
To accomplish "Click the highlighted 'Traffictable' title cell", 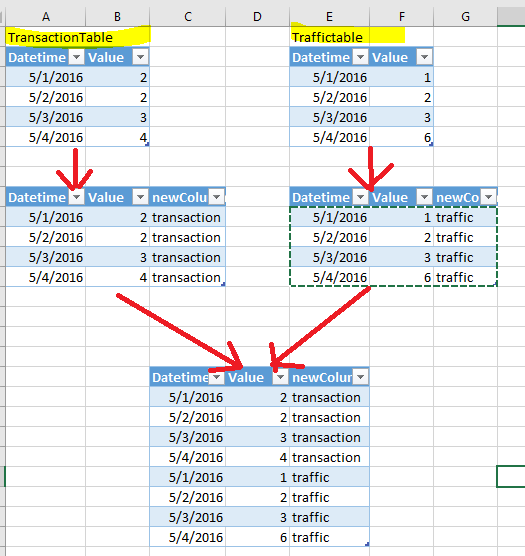I will tap(329, 37).
